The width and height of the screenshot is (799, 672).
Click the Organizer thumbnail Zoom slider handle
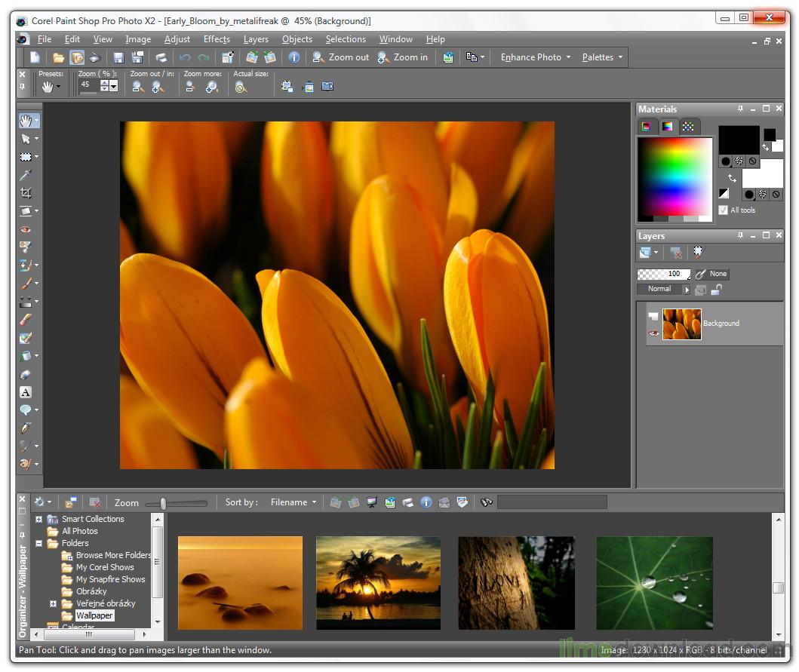coord(163,503)
